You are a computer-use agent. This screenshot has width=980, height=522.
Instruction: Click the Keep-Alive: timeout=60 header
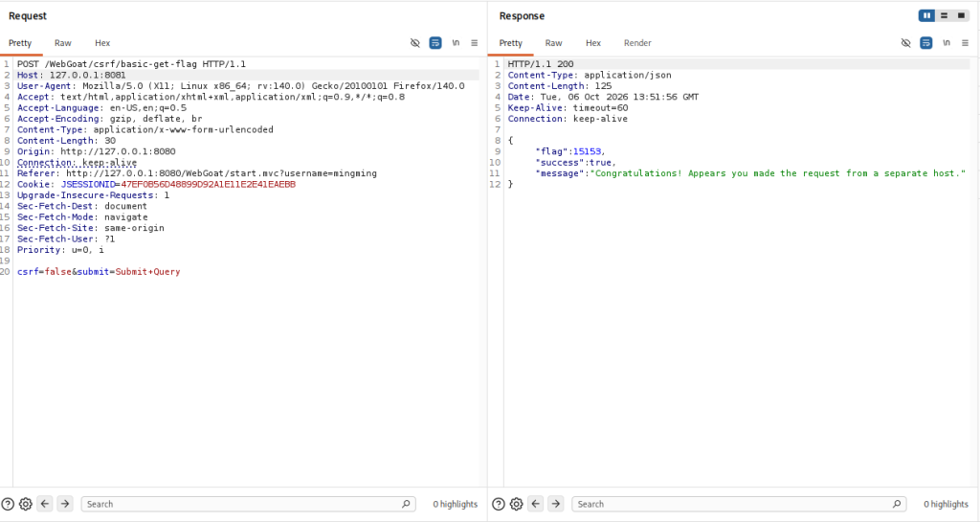click(x=568, y=107)
